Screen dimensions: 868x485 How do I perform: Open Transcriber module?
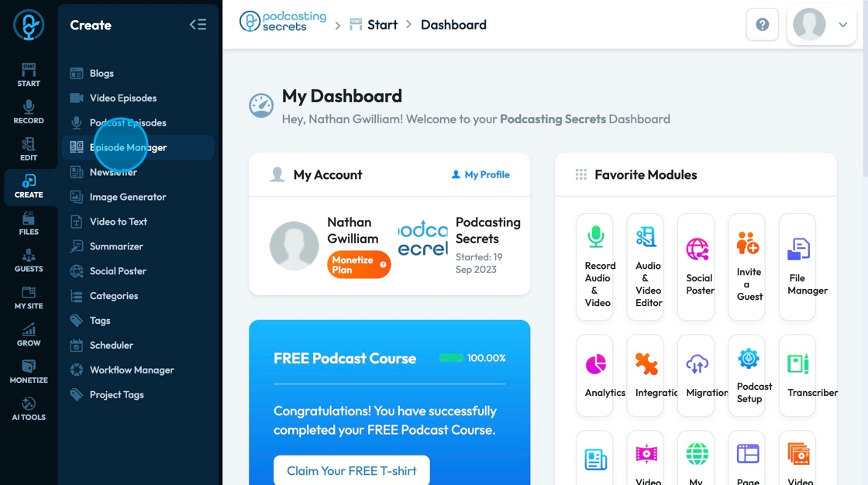(797, 376)
